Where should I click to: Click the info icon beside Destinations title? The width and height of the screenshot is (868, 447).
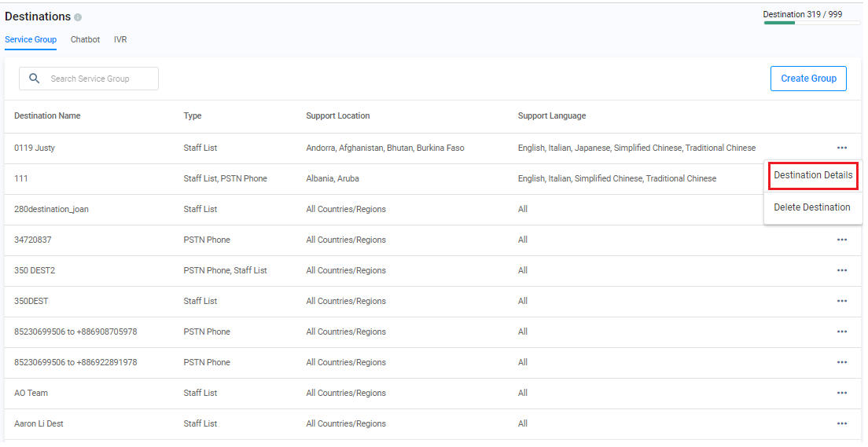[x=78, y=17]
